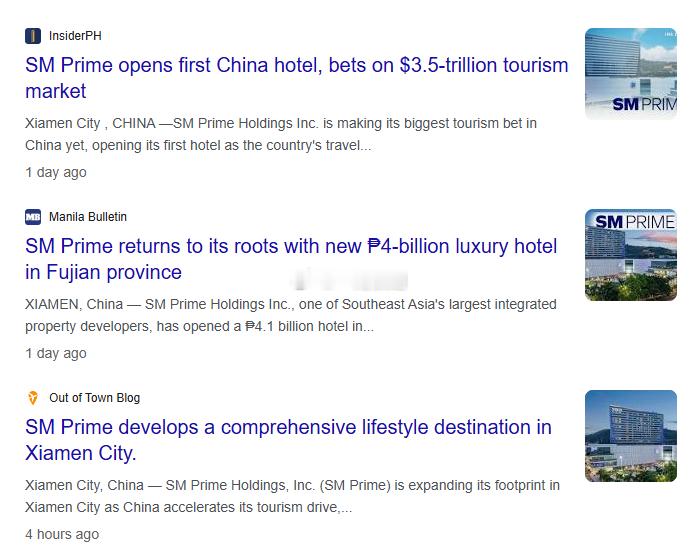Click the InsiderPH favicon icon

33,36
